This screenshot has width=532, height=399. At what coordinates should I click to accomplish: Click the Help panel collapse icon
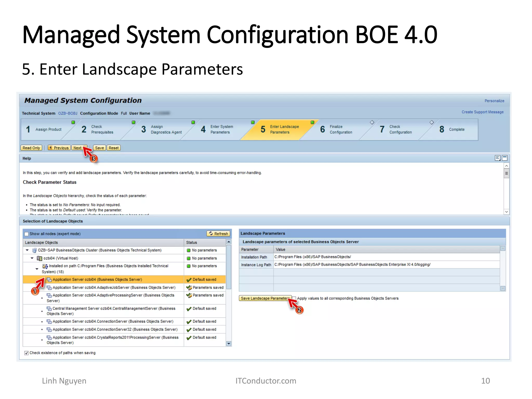(x=505, y=158)
